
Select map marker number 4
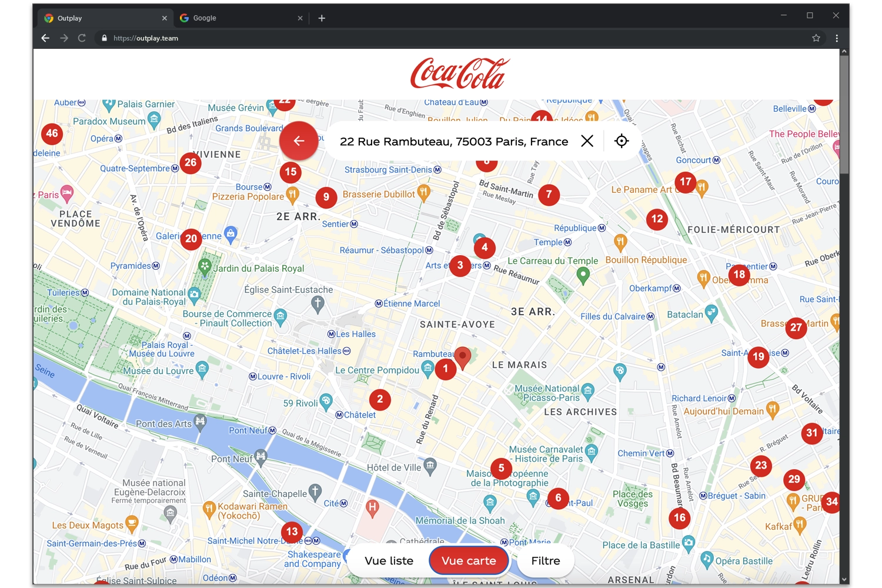[485, 248]
